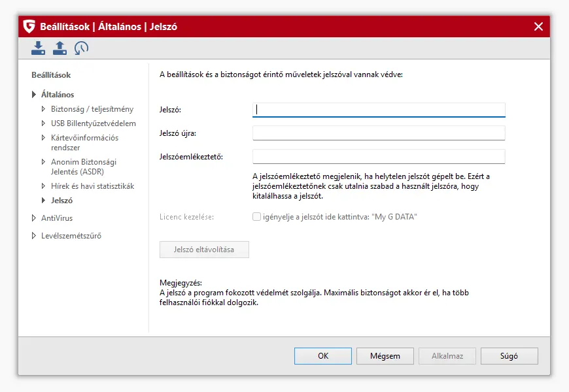Close the settings window with X
Screen dimensions: 569x392
[x=538, y=27]
